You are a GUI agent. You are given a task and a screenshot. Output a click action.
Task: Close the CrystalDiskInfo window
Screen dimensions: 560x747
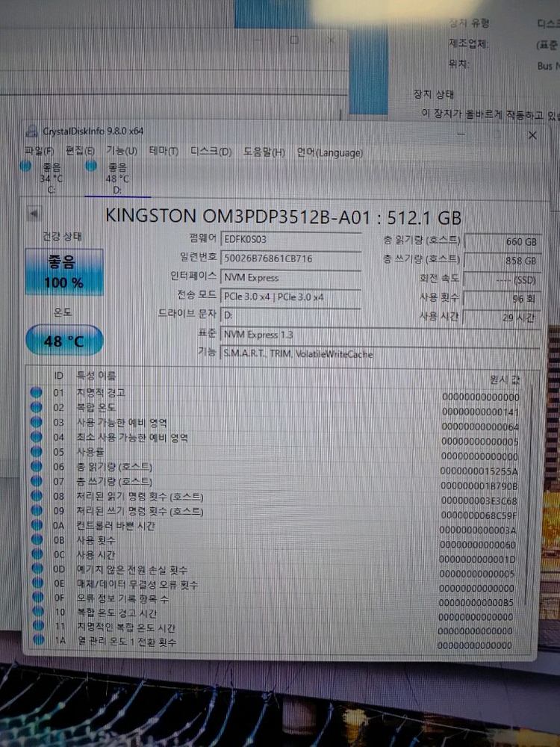[532, 135]
